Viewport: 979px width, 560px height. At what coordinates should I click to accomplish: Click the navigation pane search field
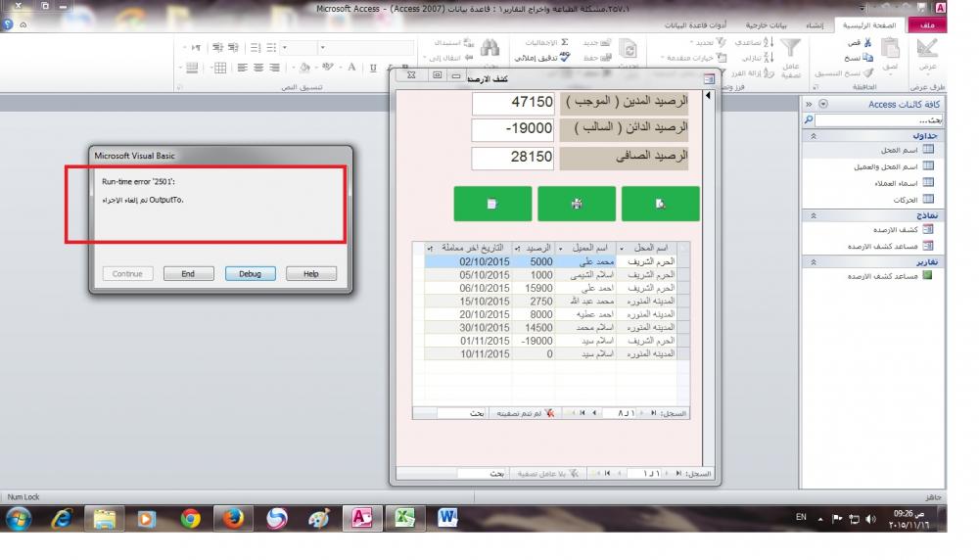click(879, 119)
